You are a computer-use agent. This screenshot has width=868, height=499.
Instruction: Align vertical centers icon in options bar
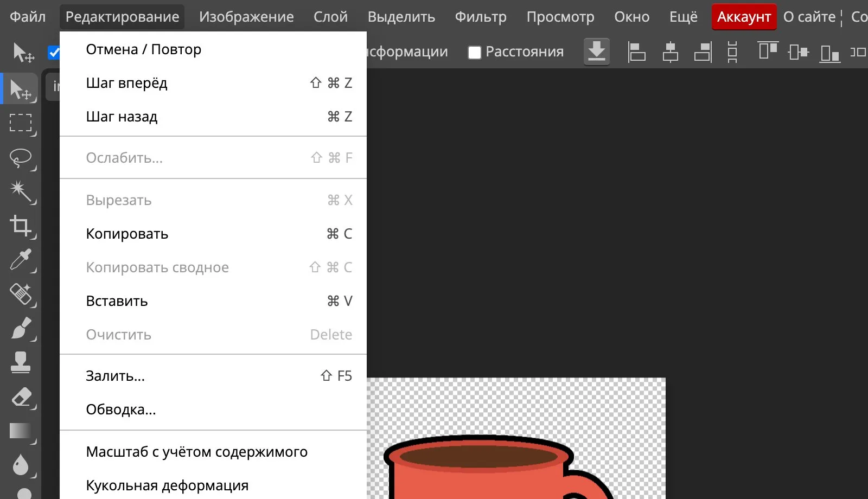coord(799,52)
